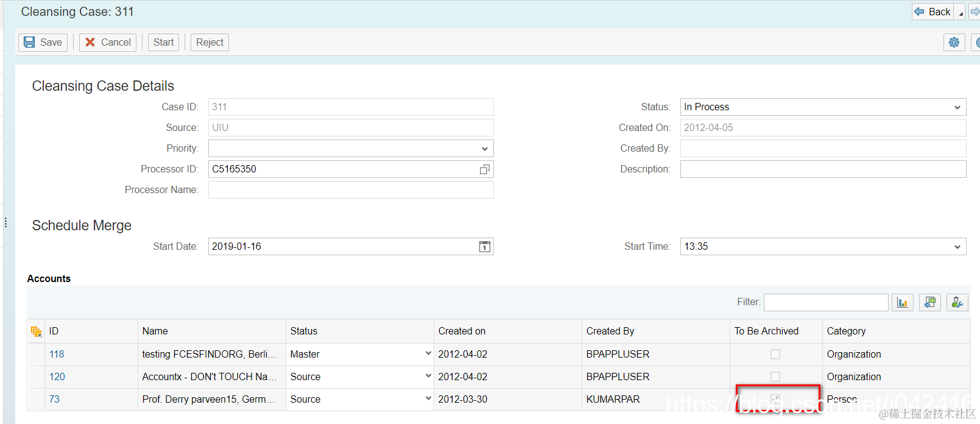
Task: Open Status dropdown for account 73
Action: pyautogui.click(x=428, y=399)
